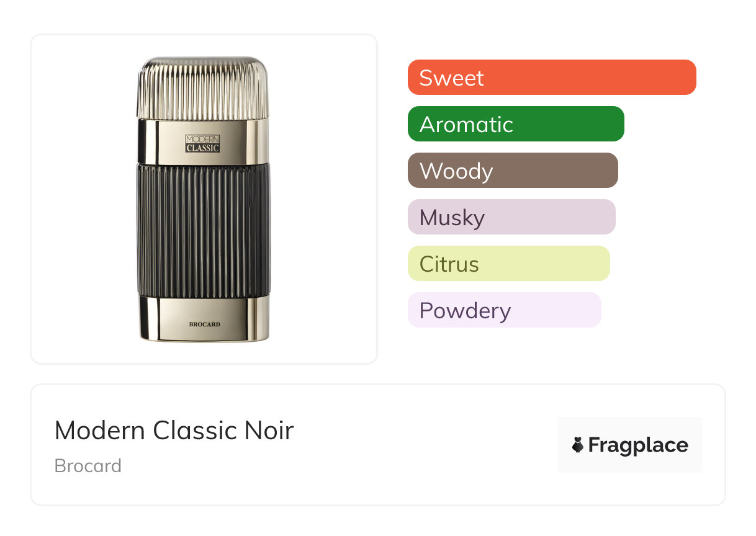Click the light lavender Powdery bar

504,310
